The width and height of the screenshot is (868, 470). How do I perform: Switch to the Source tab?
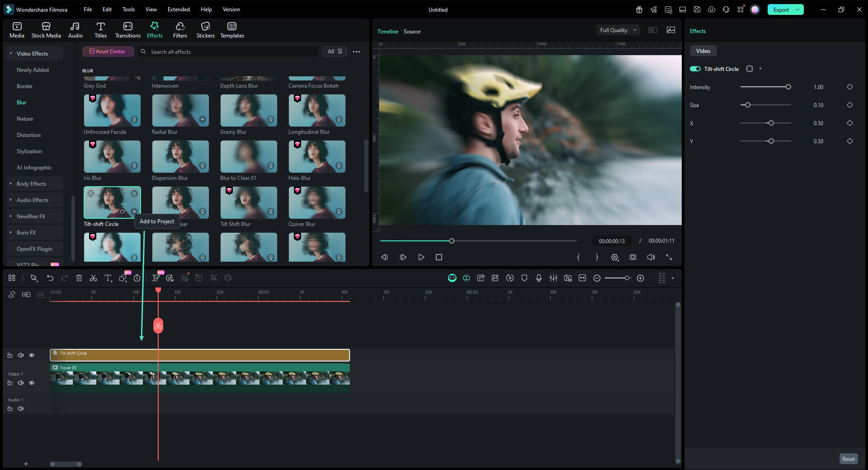pyautogui.click(x=412, y=32)
